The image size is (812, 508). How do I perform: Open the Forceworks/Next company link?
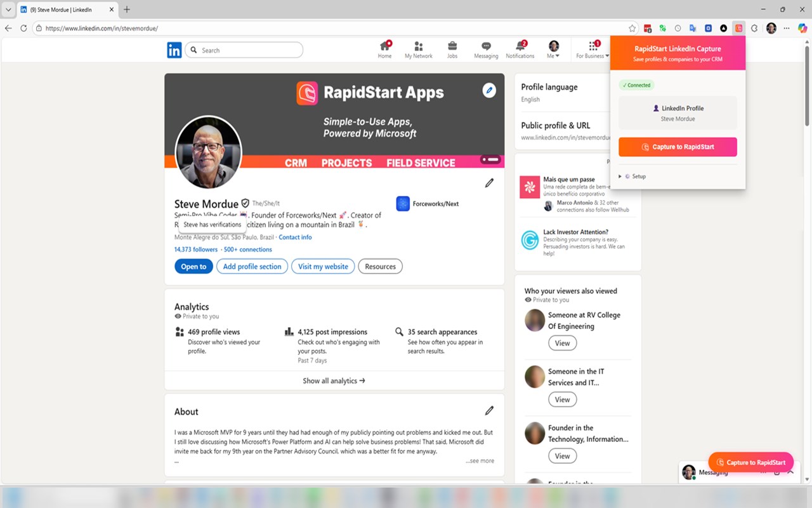(x=427, y=204)
